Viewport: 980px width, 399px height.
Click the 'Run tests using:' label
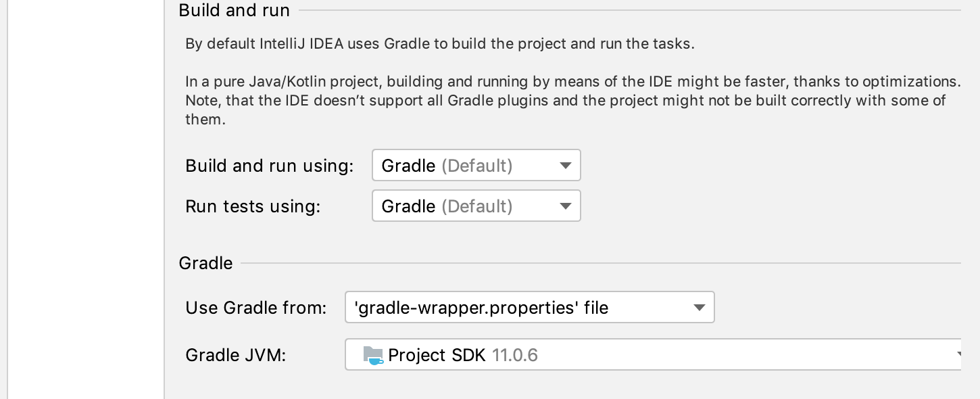(x=253, y=206)
